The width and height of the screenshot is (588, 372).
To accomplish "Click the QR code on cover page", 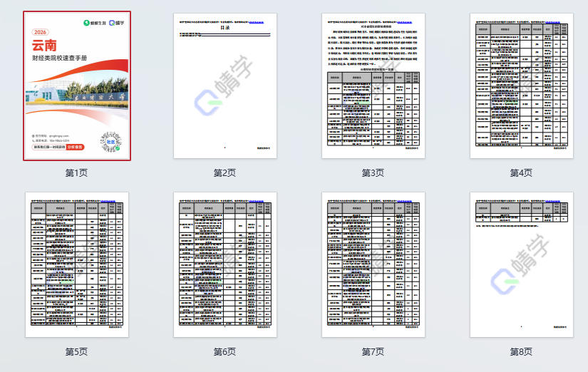I will pyautogui.click(x=111, y=142).
